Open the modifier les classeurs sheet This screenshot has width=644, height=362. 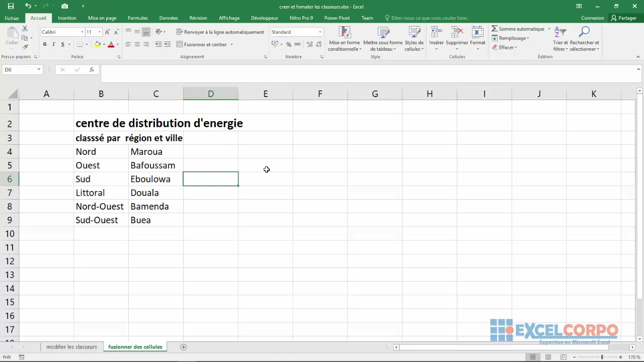pos(71,347)
